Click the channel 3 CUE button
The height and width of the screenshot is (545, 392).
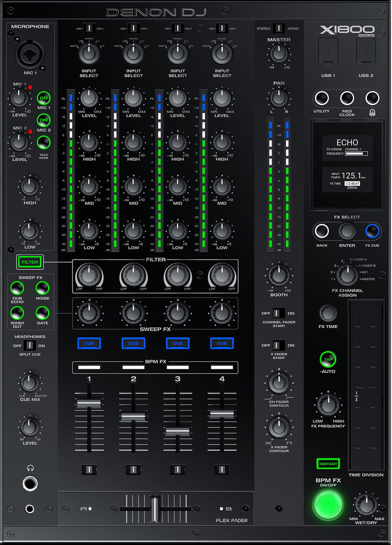(x=177, y=343)
